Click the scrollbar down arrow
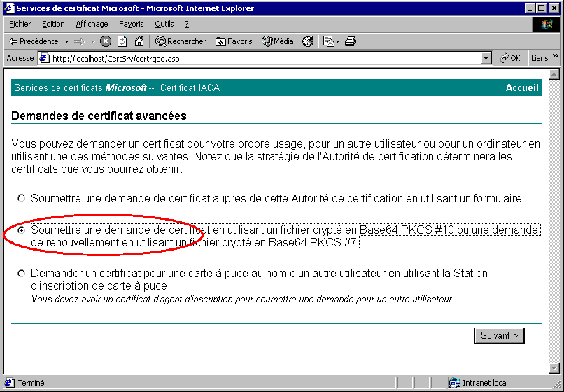This screenshot has height=392, width=564. pos(554,368)
